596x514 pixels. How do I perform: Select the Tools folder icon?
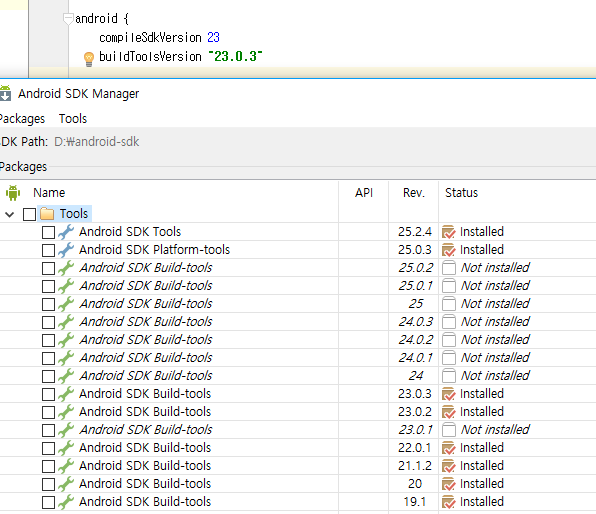point(47,213)
